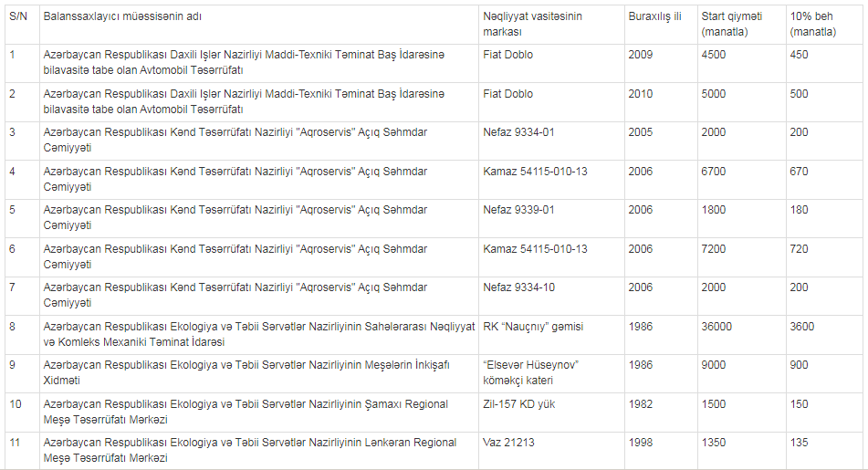The width and height of the screenshot is (868, 470).
Task: Select the RK "Naučnıy" gəmisi cell
Action: point(551,334)
